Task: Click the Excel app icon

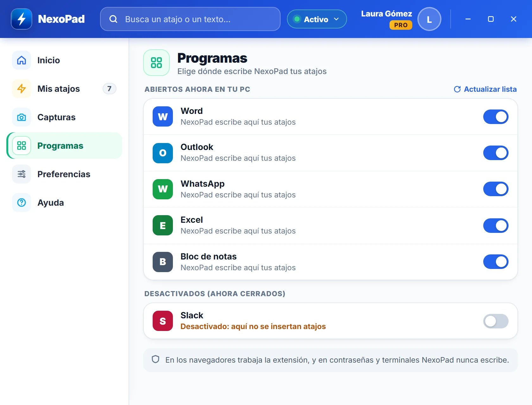Action: tap(163, 225)
